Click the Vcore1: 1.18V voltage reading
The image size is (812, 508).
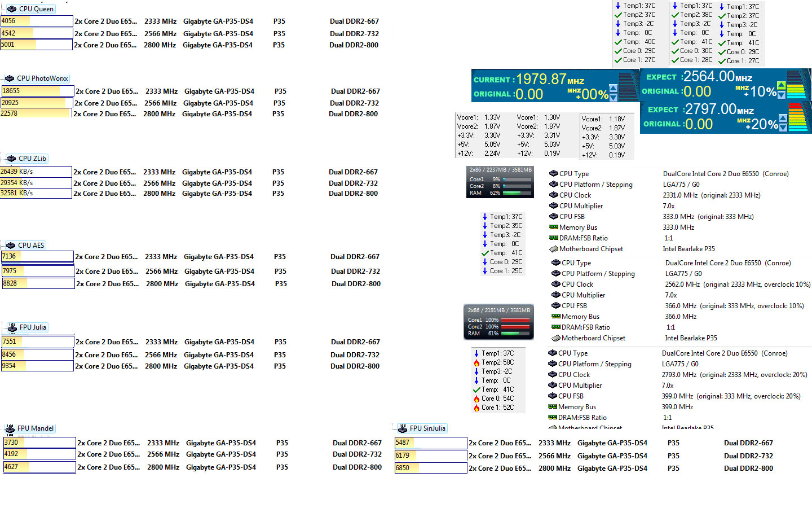(x=604, y=119)
